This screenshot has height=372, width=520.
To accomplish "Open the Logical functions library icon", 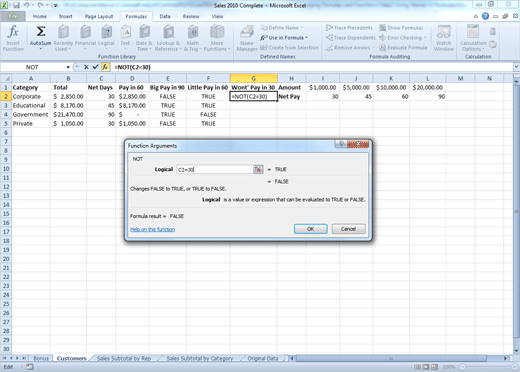I will [106, 38].
